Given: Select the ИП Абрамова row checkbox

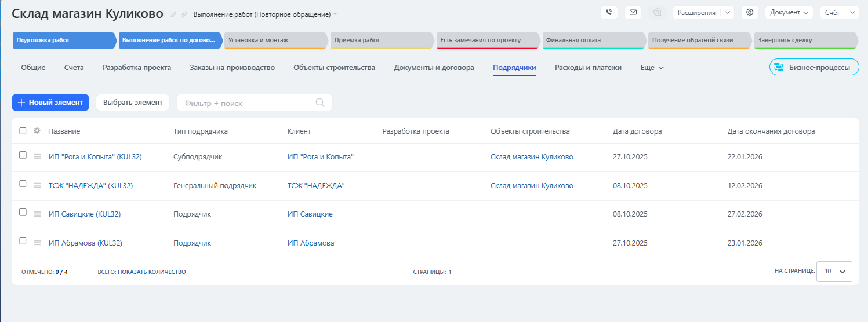Looking at the screenshot, I should pos(23,241).
